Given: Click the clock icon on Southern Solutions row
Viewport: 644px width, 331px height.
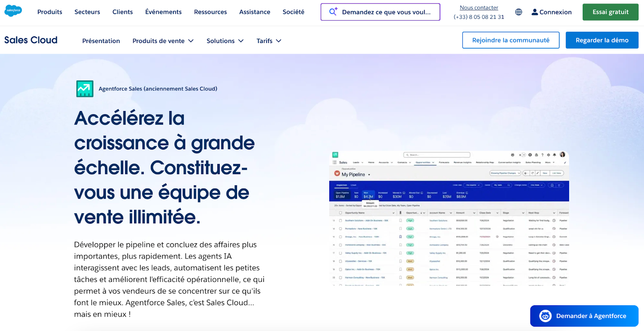Looking at the screenshot, I should pos(554,220).
